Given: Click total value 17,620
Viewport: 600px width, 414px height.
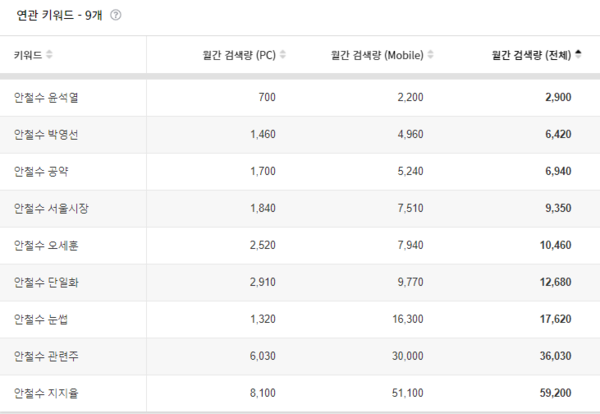Looking at the screenshot, I should point(556,319).
